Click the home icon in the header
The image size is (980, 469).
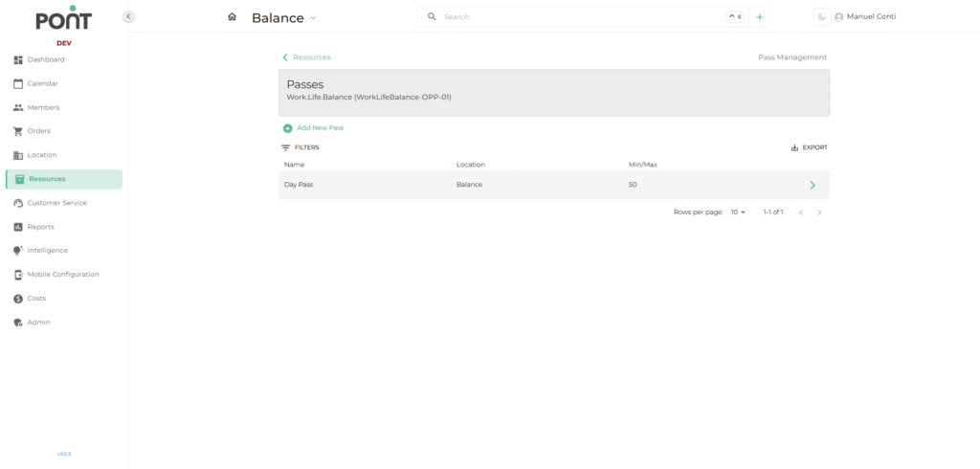pos(232,17)
